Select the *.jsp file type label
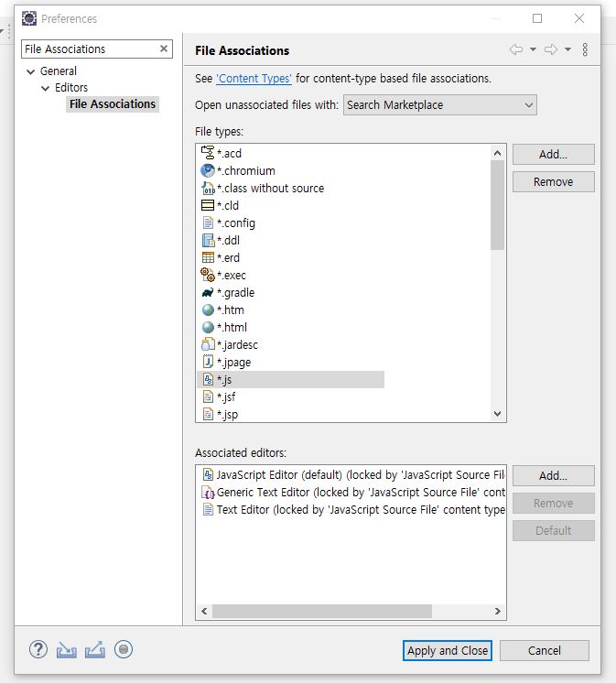 tap(228, 415)
